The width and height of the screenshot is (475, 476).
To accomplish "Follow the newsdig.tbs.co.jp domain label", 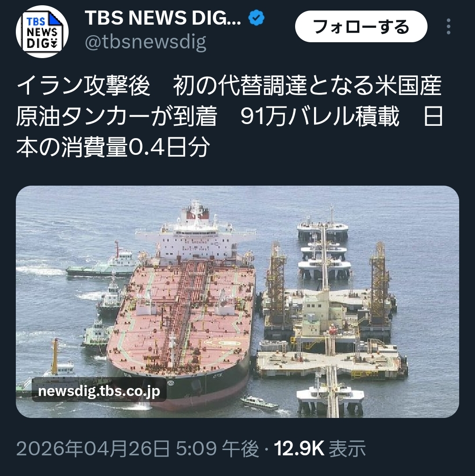I will [x=99, y=390].
